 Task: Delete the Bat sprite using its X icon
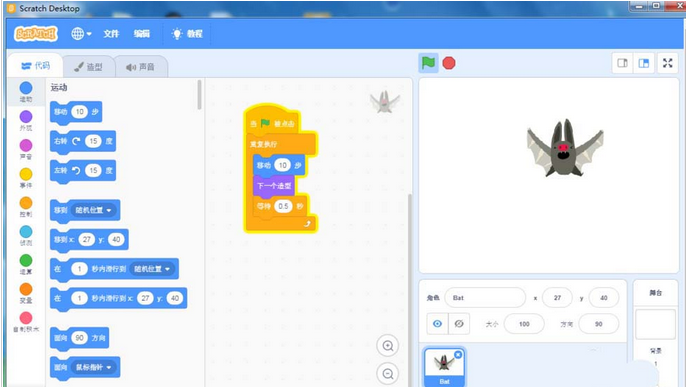click(458, 355)
